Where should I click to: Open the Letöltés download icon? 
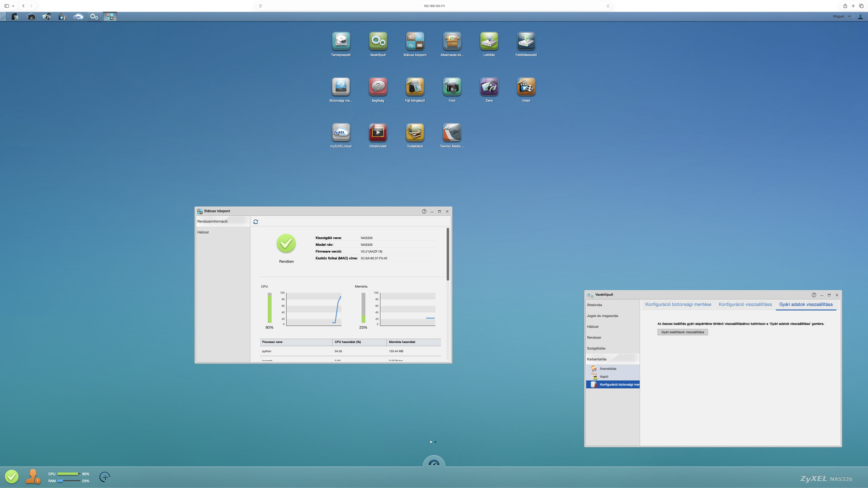tap(489, 41)
